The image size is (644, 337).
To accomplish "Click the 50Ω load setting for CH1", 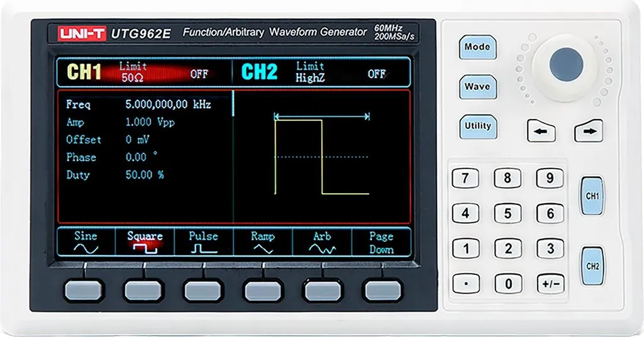I will point(132,78).
